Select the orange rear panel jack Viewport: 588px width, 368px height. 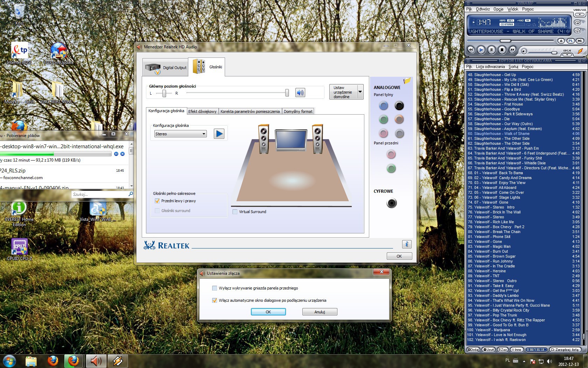[x=399, y=120]
